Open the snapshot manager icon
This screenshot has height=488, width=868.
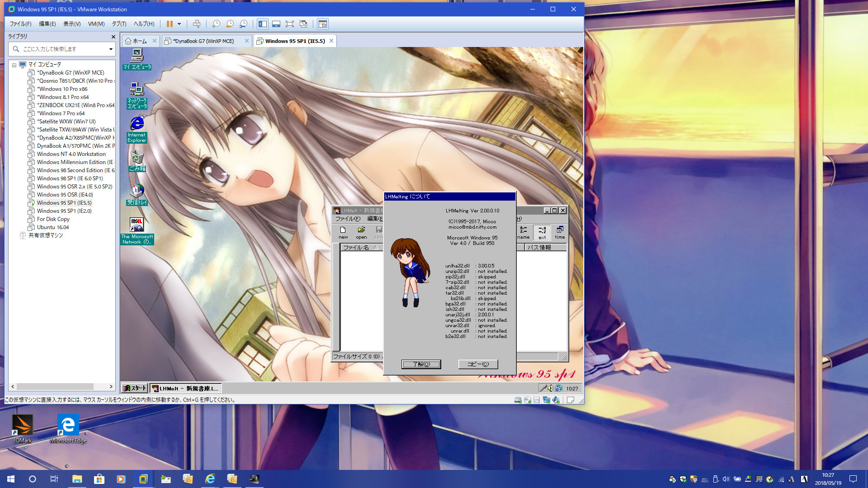[x=243, y=24]
